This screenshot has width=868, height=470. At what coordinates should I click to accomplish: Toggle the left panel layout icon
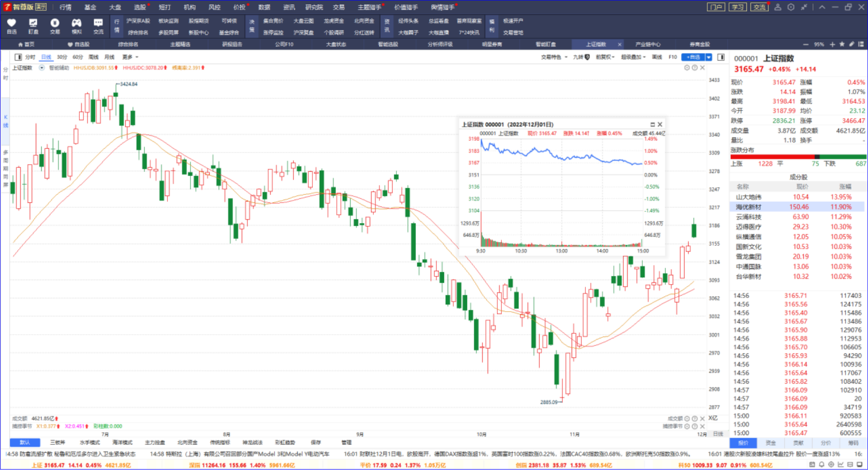pyautogui.click(x=18, y=57)
